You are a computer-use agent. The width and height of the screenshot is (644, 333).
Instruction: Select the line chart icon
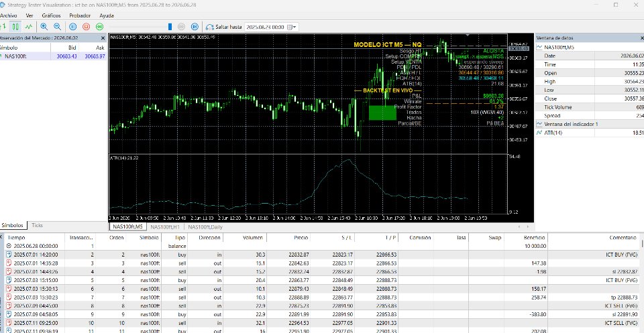tap(28, 27)
